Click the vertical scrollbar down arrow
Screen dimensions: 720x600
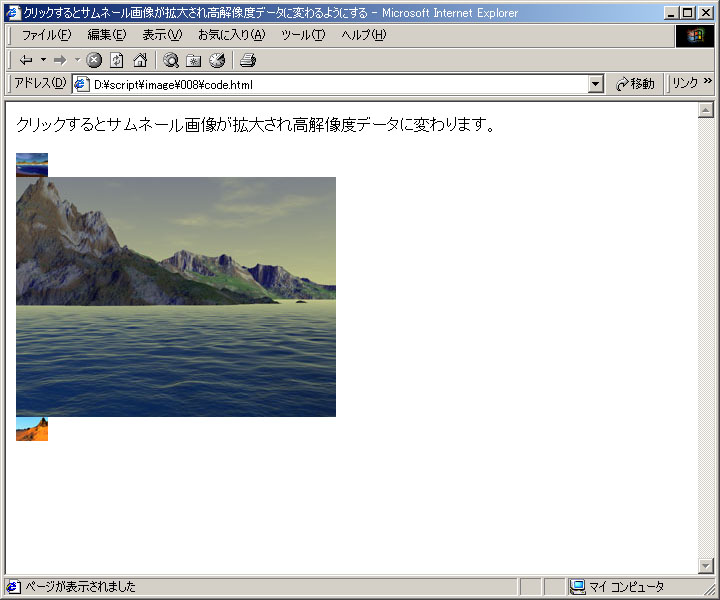coord(706,566)
